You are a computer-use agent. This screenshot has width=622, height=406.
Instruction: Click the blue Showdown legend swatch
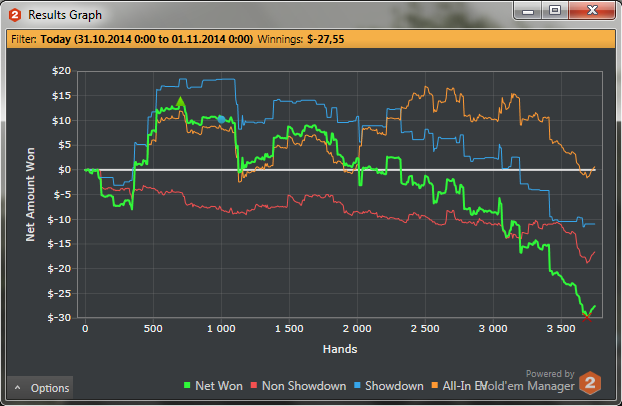(357, 385)
